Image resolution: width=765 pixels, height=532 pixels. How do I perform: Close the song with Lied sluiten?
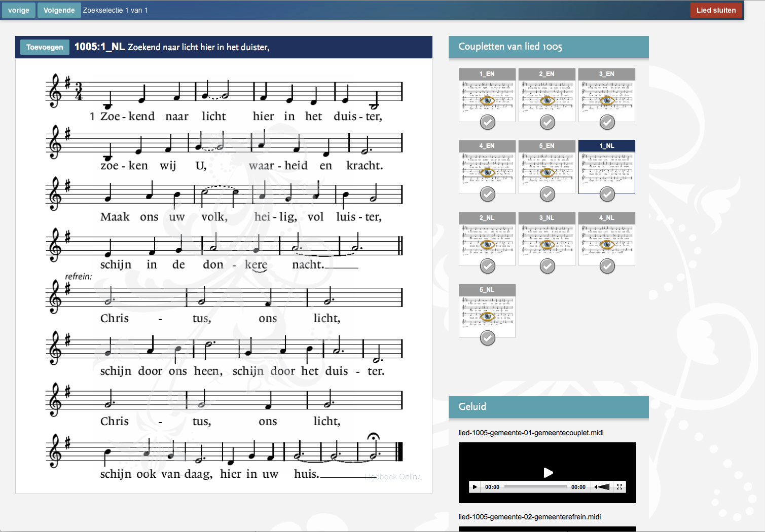click(x=716, y=10)
